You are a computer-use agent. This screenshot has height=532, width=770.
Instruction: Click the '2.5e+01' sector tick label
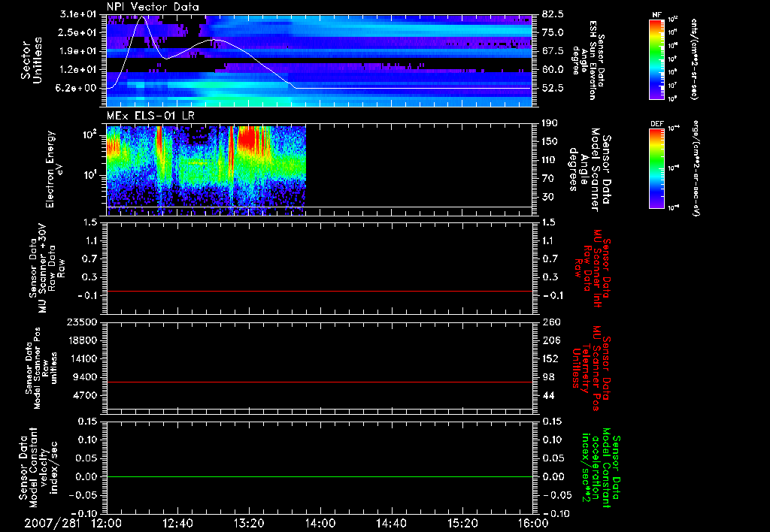(79, 32)
